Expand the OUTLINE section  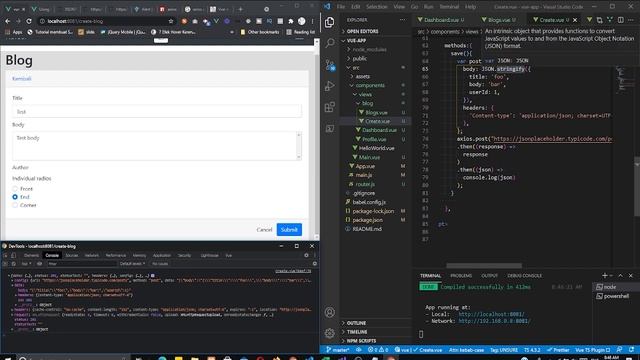pos(376,323)
